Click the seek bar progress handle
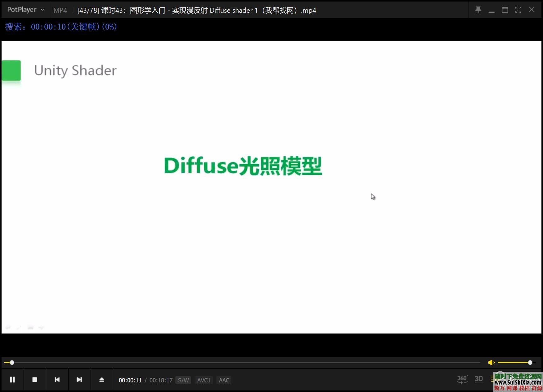543x392 pixels. (x=12, y=362)
